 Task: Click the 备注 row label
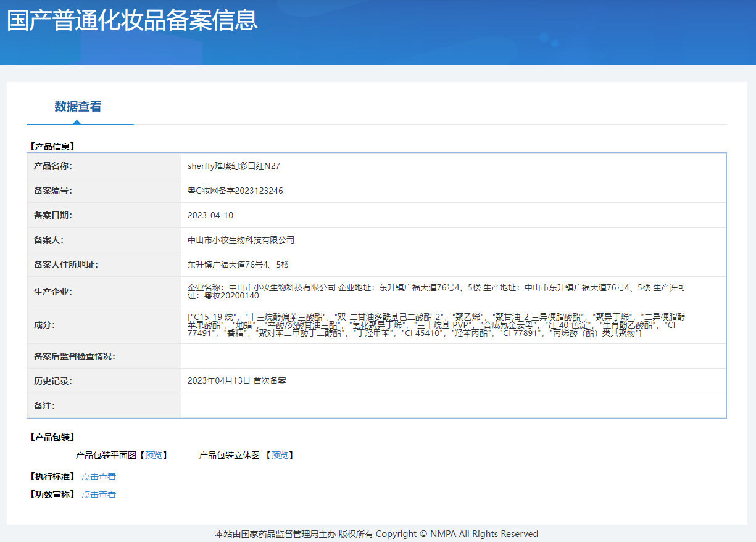point(44,406)
